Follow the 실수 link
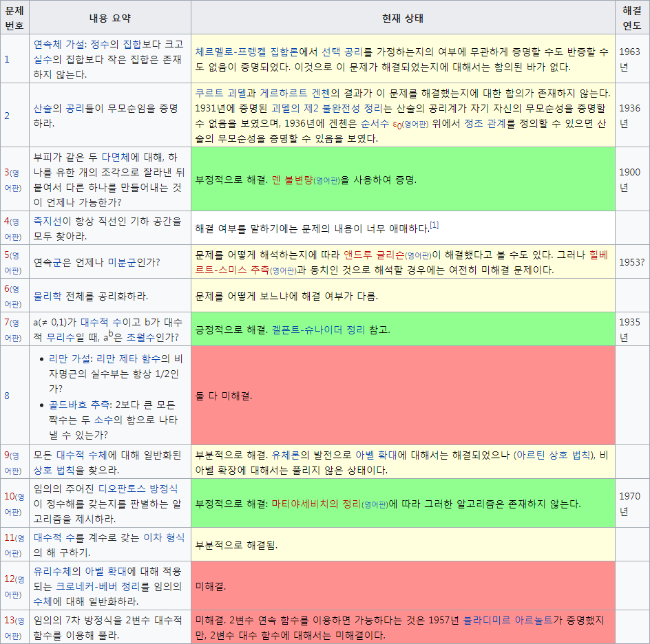This screenshot has width=650, height=644. click(x=43, y=59)
